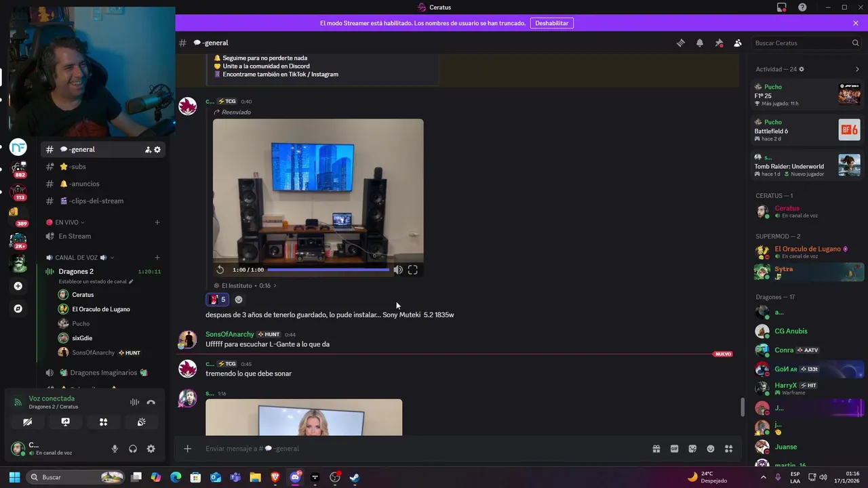Open SonsOfAnarchy user profile name
This screenshot has width=868, height=488.
[x=230, y=334]
